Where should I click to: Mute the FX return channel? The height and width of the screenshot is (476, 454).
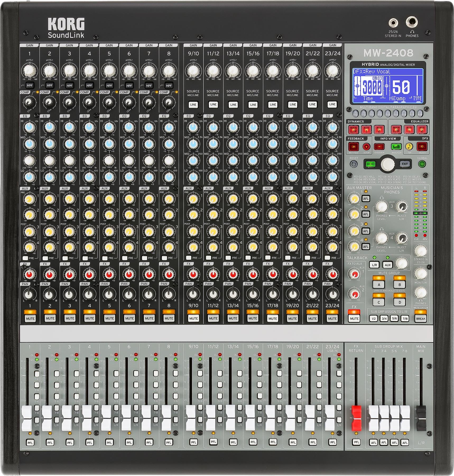(354, 318)
